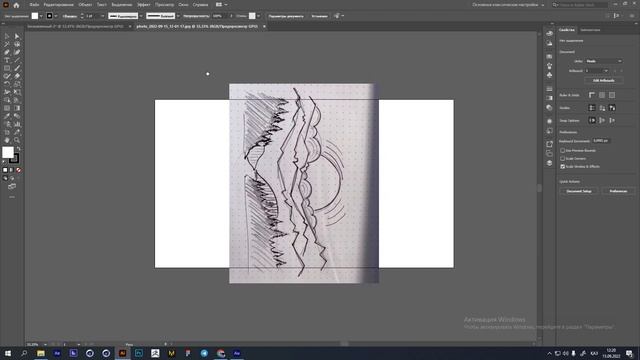Expand fill color dropdown in control bar
The width and height of the screenshot is (640, 360).
tap(41, 16)
